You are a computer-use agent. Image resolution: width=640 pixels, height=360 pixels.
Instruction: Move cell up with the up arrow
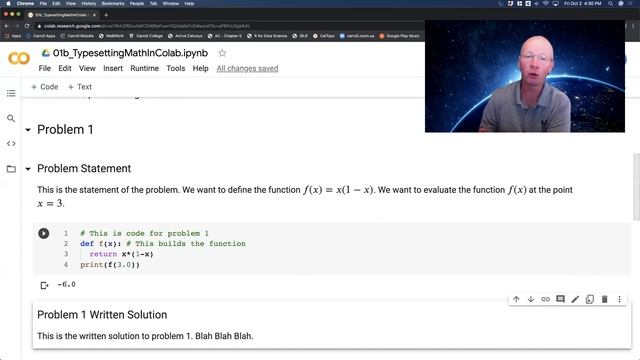[x=516, y=299]
